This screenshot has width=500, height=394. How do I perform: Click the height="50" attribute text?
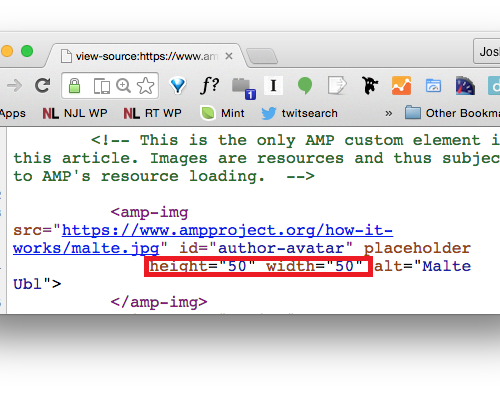(x=202, y=266)
